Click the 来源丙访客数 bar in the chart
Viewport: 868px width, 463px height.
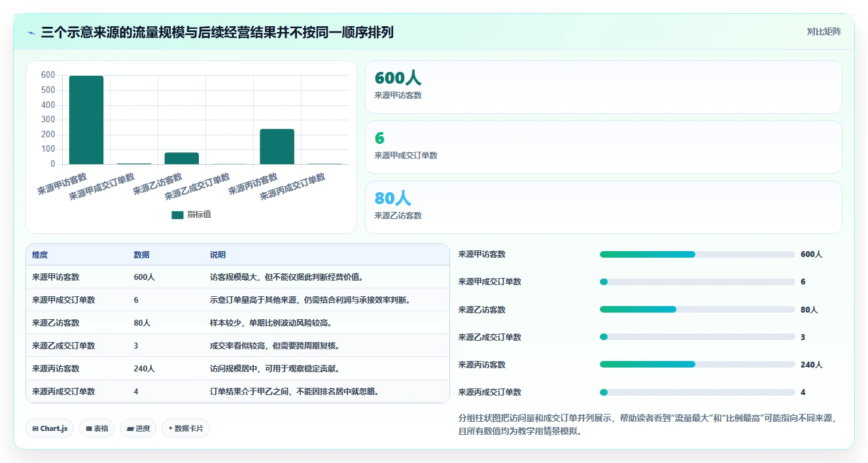point(277,147)
